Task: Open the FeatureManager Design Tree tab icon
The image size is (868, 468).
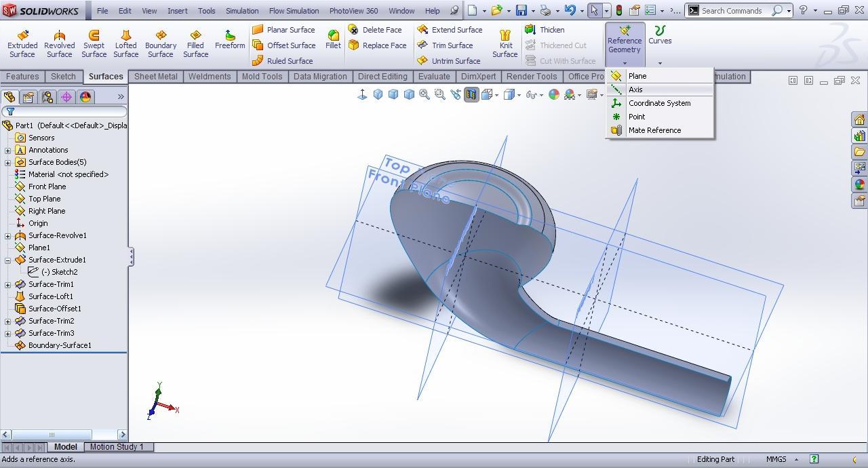Action: (x=9, y=97)
